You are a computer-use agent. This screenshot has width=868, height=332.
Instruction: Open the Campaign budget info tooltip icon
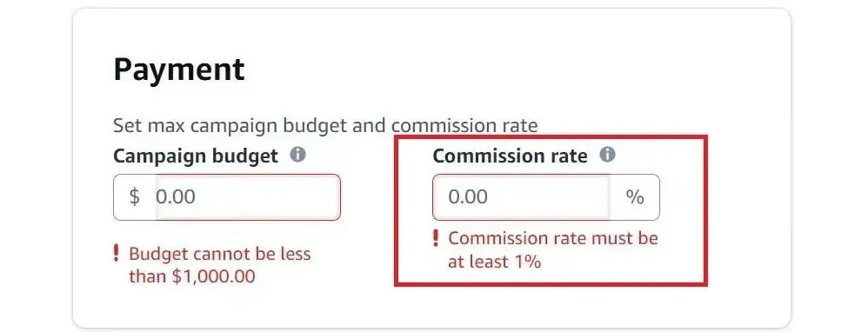point(297,155)
